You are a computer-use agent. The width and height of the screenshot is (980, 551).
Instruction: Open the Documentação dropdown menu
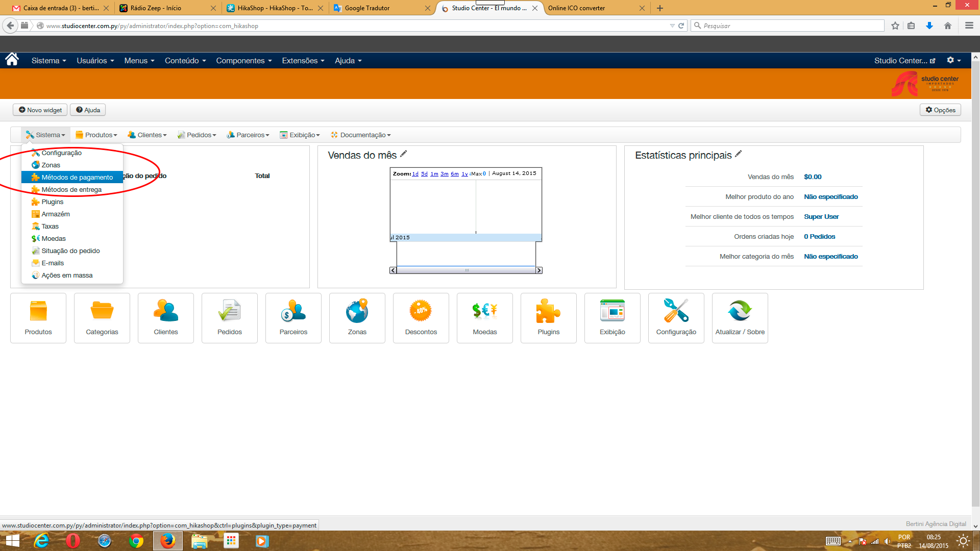coord(360,135)
